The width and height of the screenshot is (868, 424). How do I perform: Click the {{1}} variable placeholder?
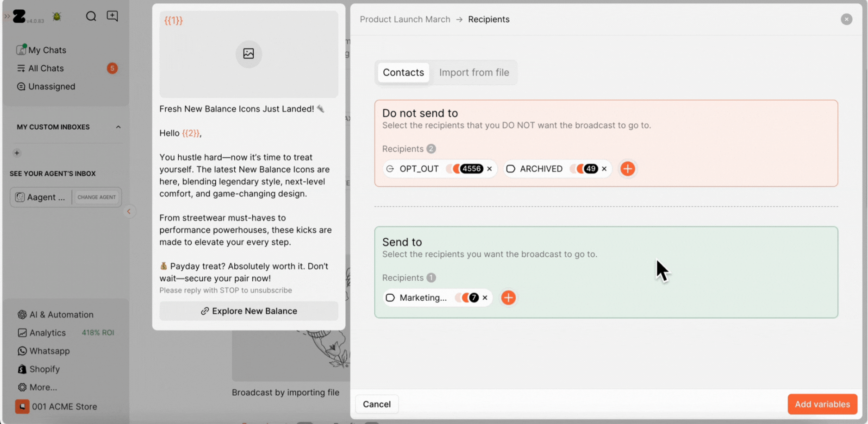174,20
